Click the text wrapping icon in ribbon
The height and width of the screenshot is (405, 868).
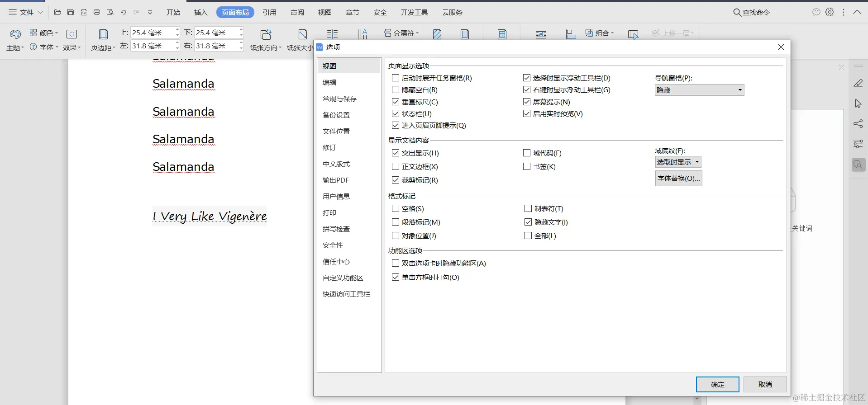(x=541, y=34)
